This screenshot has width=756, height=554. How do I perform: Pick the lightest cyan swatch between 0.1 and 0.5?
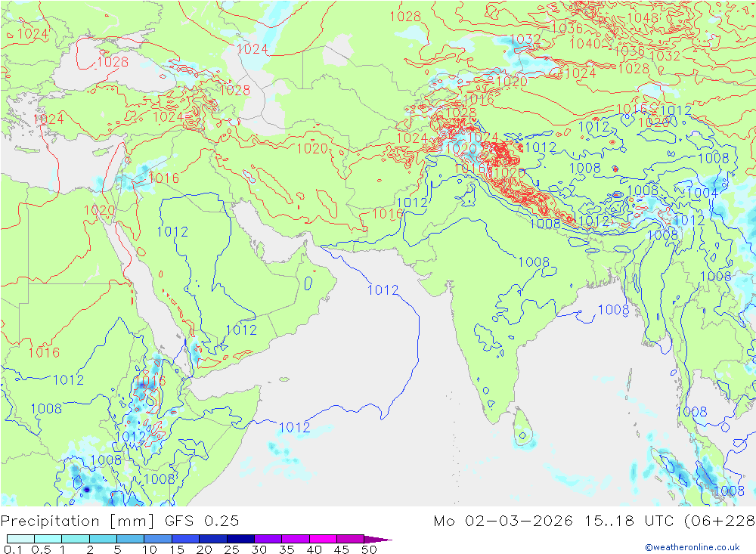coord(20,539)
